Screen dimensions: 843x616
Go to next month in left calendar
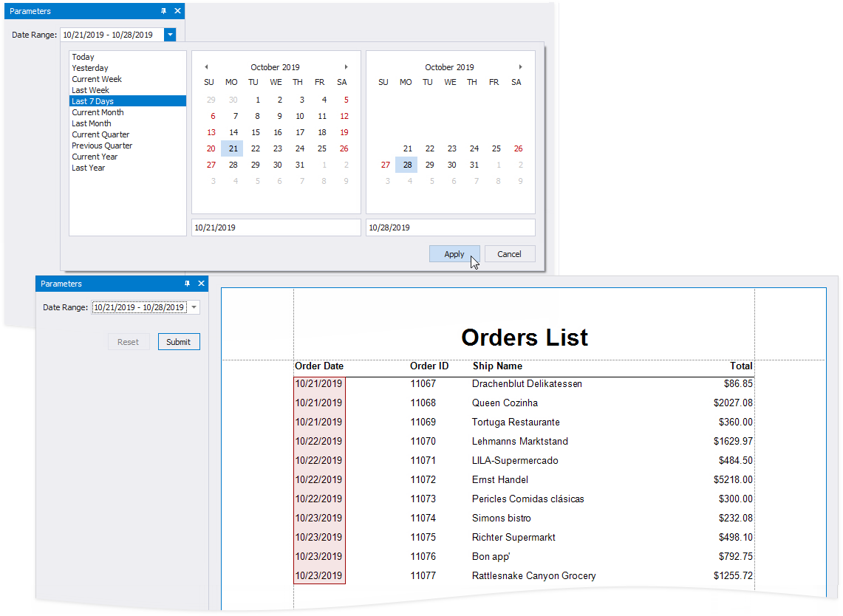(346, 67)
